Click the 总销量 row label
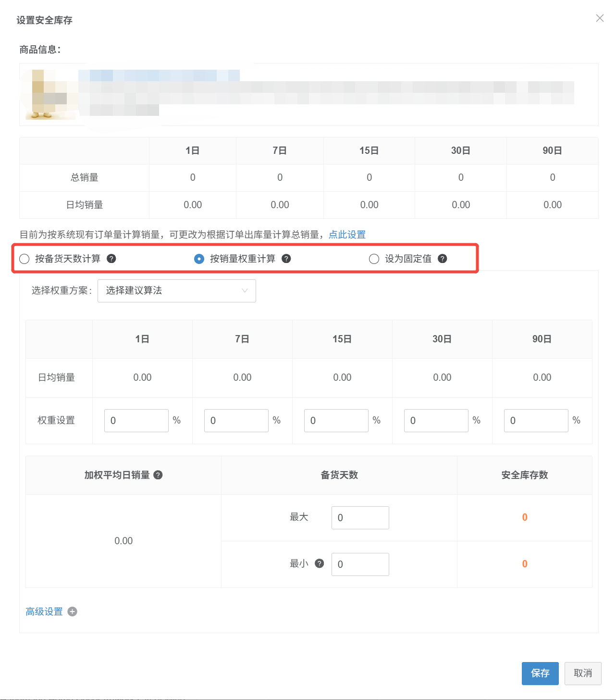This screenshot has width=616, height=700. (x=85, y=177)
